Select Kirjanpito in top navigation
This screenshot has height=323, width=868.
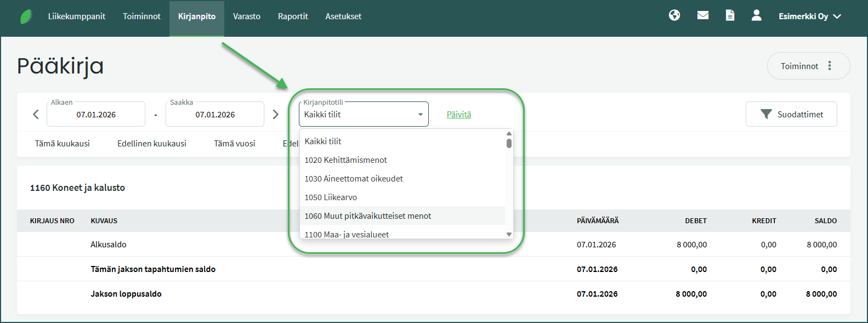pyautogui.click(x=196, y=16)
